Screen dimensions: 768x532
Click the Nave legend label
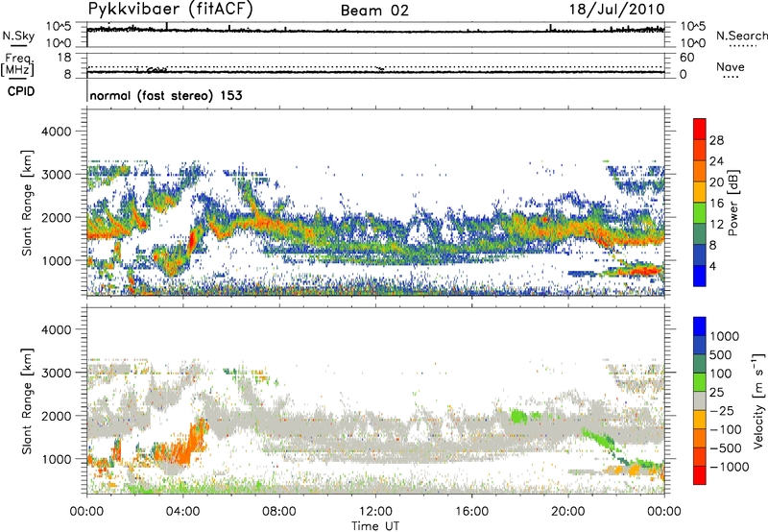tap(730, 66)
